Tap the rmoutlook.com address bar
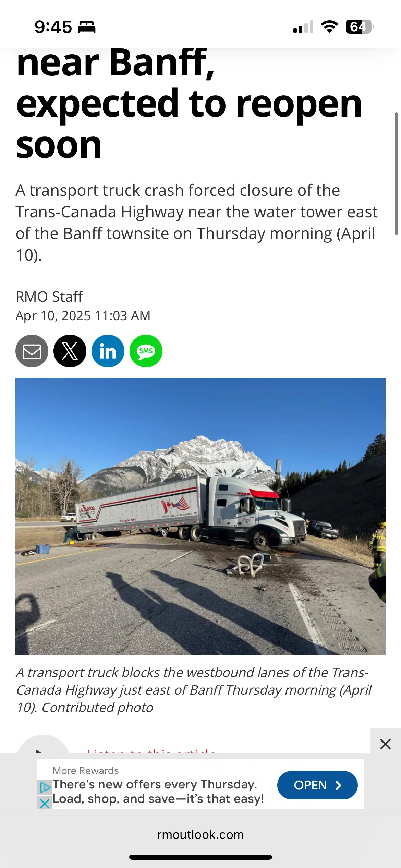 200,834
